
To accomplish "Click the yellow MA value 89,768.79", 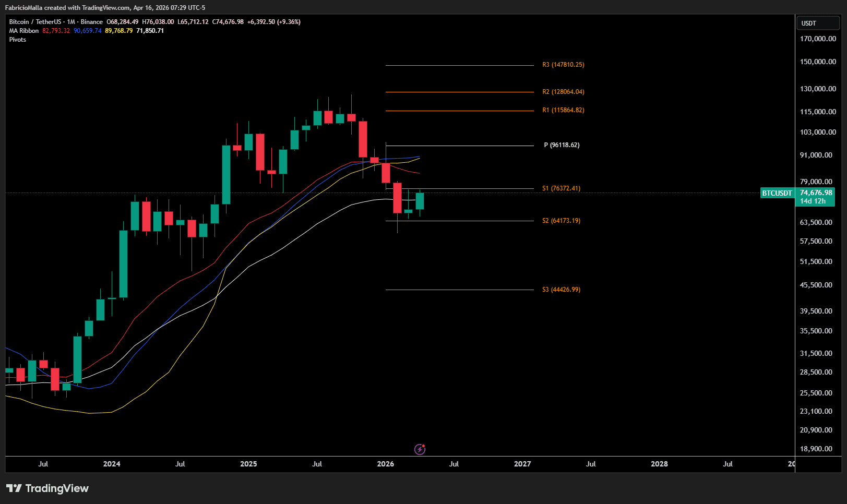I will coord(118,31).
